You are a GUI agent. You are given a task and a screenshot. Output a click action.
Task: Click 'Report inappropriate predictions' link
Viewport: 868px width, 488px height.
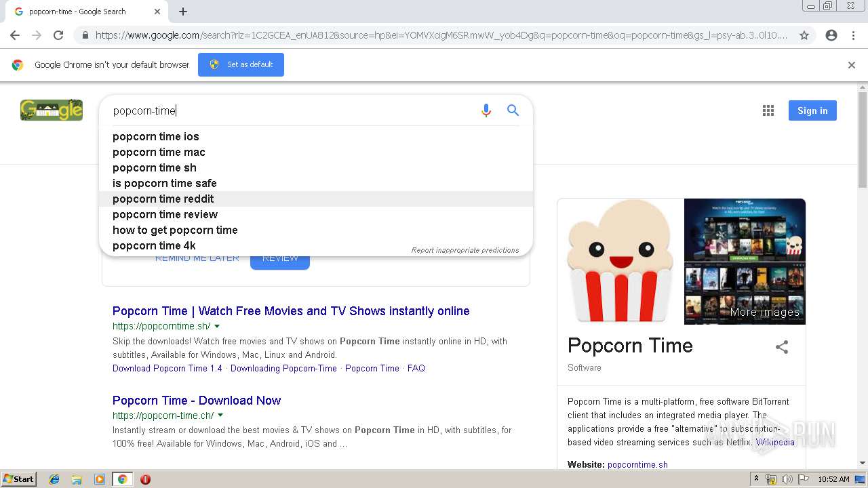click(465, 250)
